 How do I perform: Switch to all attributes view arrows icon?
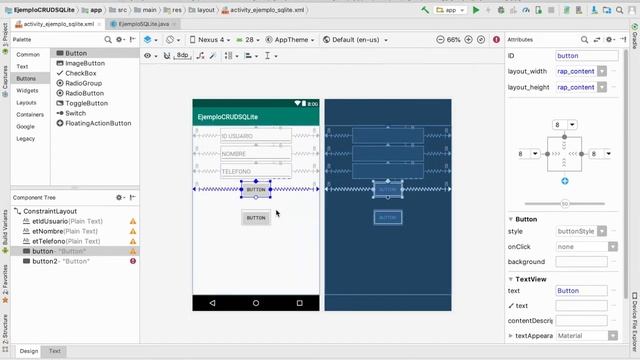pos(597,40)
